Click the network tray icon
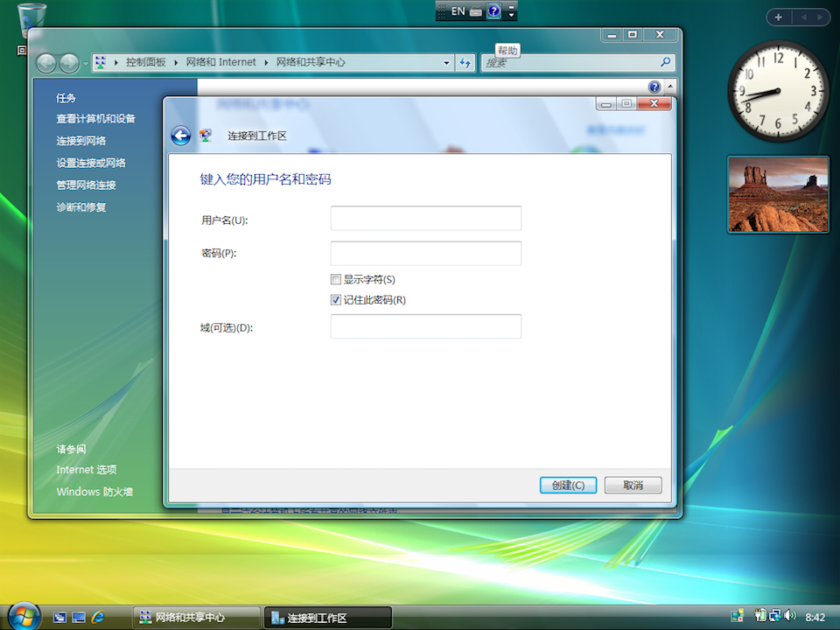 coord(774,616)
